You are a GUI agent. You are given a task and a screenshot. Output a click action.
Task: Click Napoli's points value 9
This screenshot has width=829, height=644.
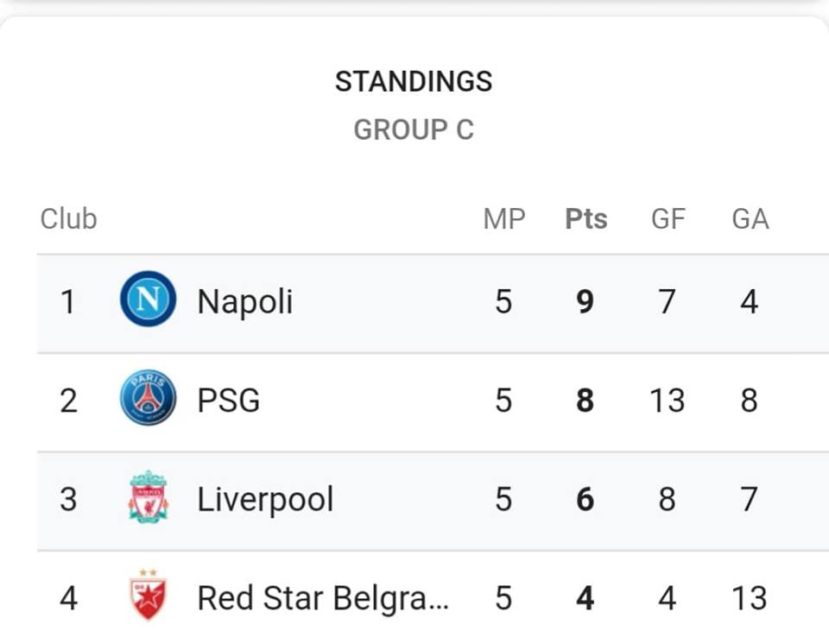click(585, 302)
